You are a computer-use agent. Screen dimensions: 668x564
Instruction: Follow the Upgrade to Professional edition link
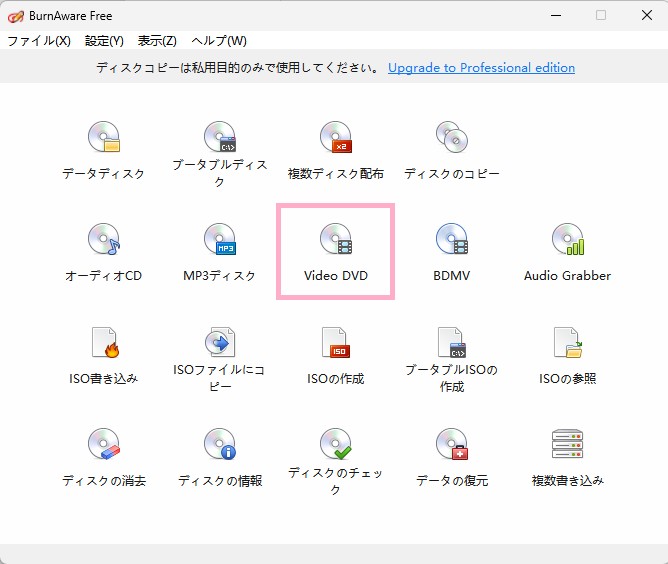pyautogui.click(x=481, y=68)
